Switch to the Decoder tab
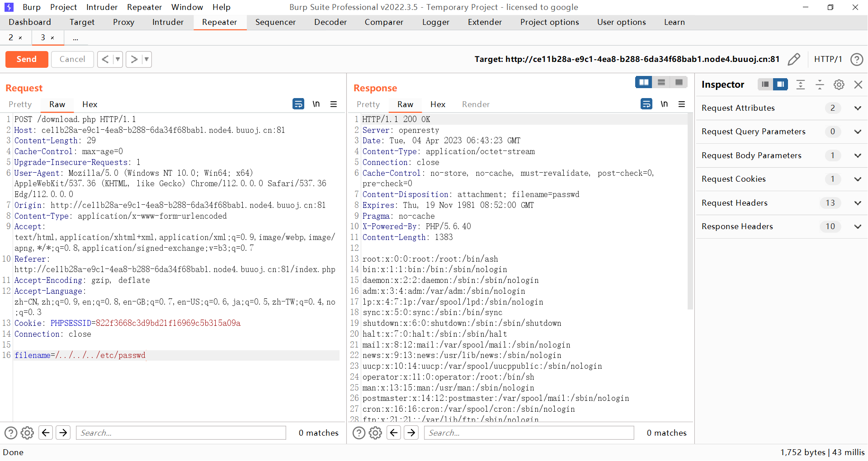The image size is (868, 461). click(x=330, y=22)
